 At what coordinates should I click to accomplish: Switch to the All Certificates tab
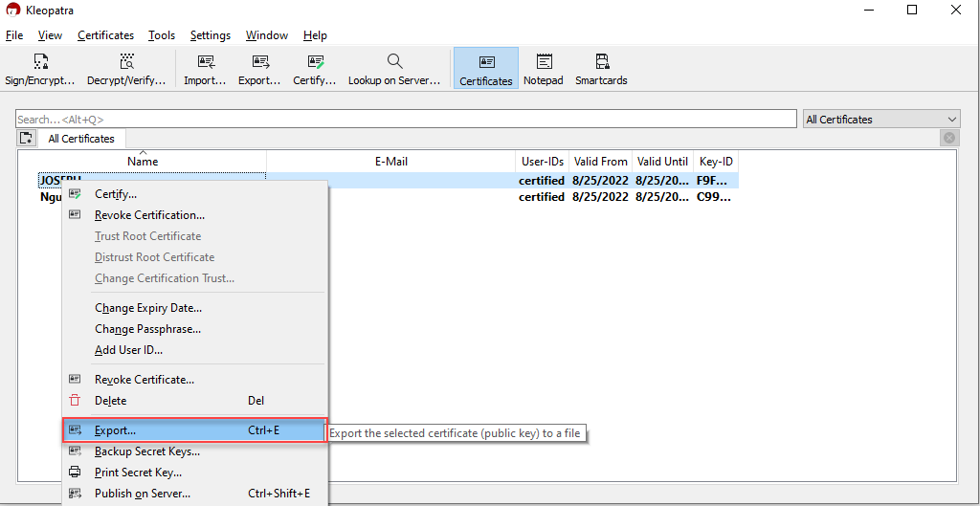[x=81, y=139]
